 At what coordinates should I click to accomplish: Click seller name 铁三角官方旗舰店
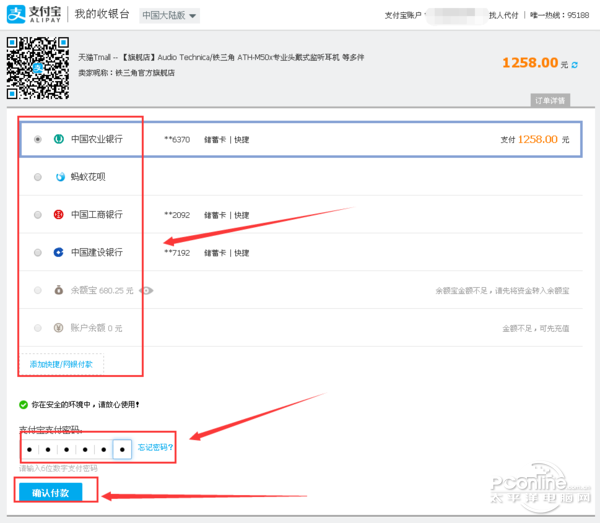pos(145,73)
